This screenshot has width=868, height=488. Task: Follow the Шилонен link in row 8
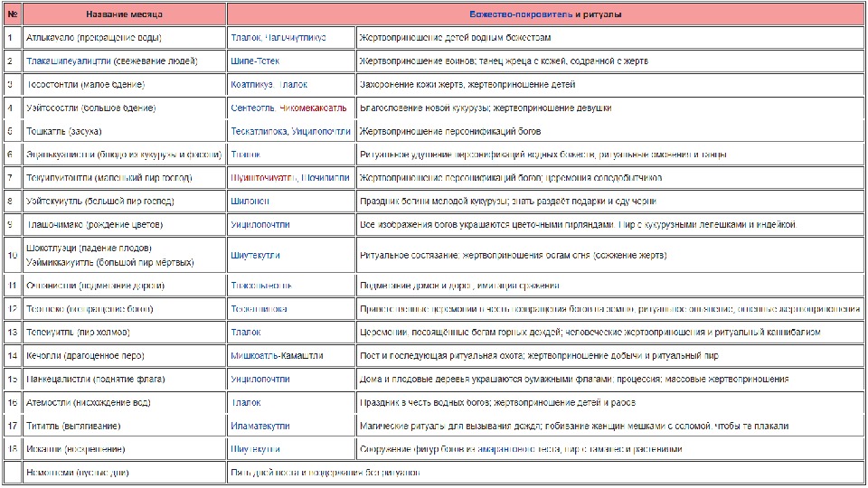coord(250,201)
